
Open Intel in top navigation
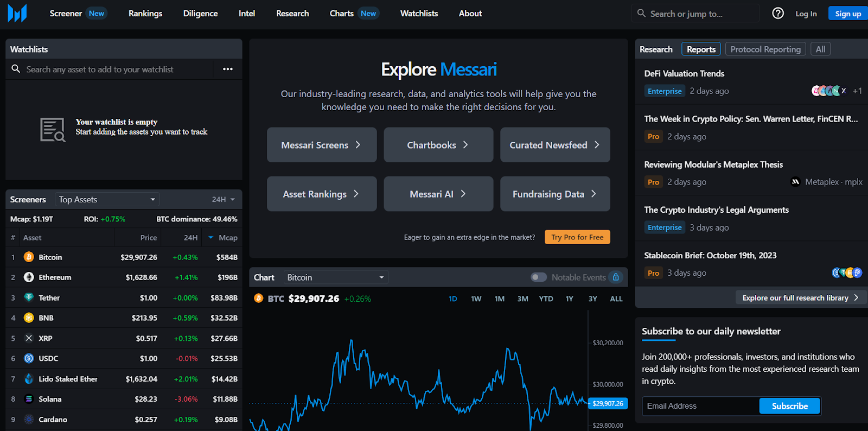[247, 14]
